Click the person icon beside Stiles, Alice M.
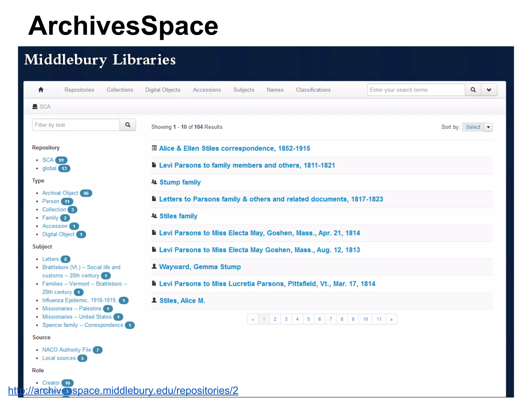This screenshot has width=532, height=399. pos(154,300)
